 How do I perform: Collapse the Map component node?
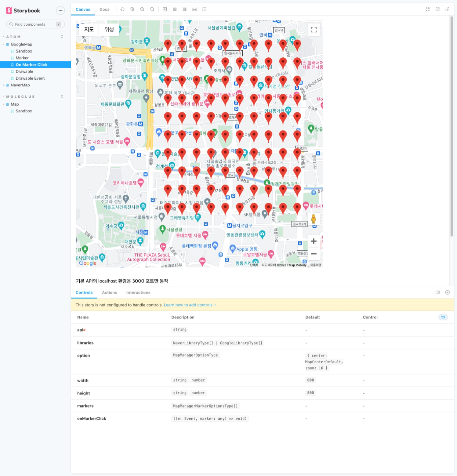click(x=15, y=104)
